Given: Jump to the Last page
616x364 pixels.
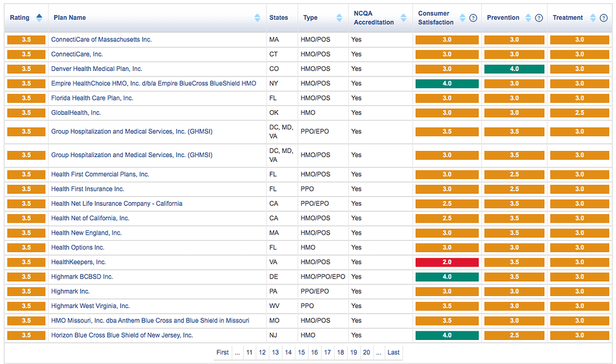Looking at the screenshot, I should point(393,353).
